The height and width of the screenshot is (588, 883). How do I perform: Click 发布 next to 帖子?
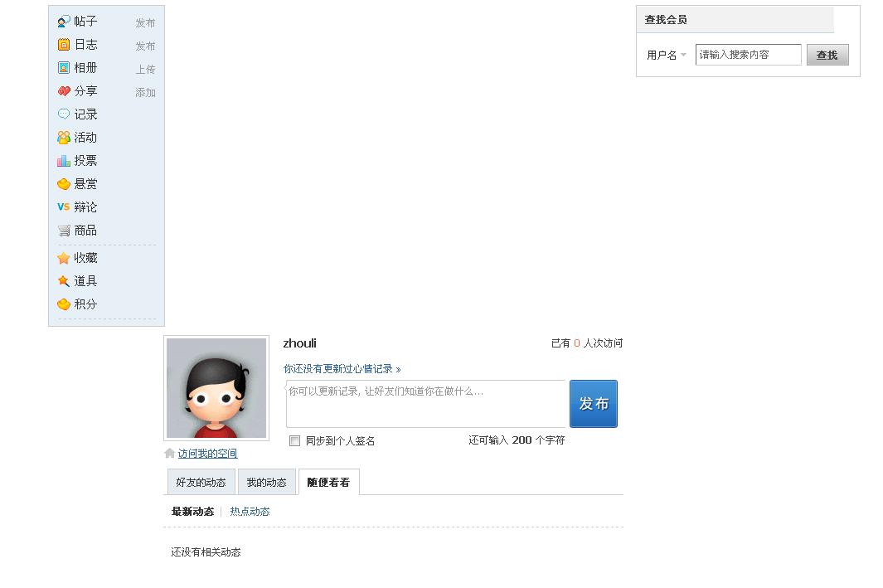145,23
